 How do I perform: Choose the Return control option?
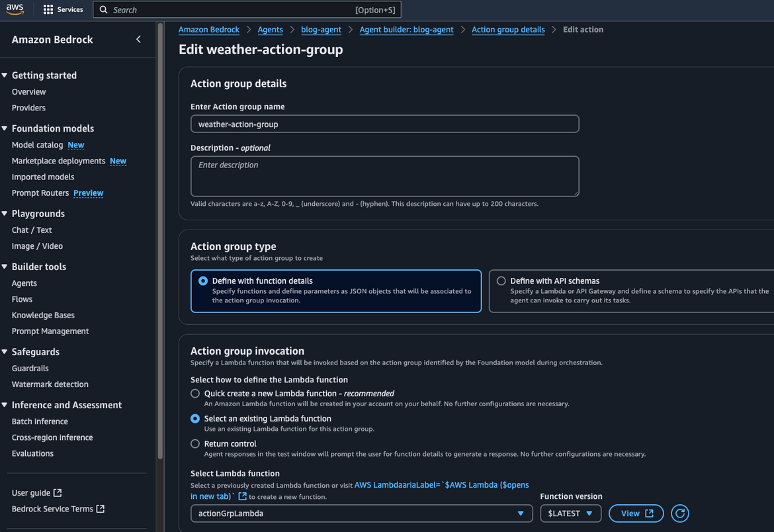click(195, 443)
